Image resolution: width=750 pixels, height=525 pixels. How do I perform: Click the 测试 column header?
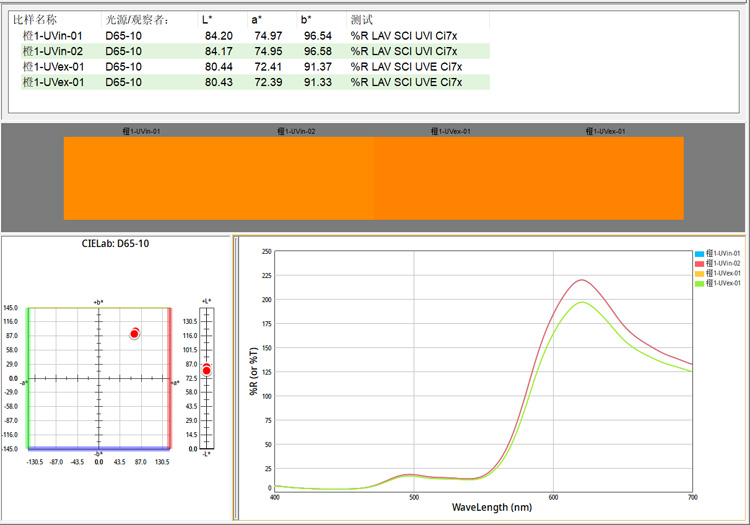[x=362, y=20]
